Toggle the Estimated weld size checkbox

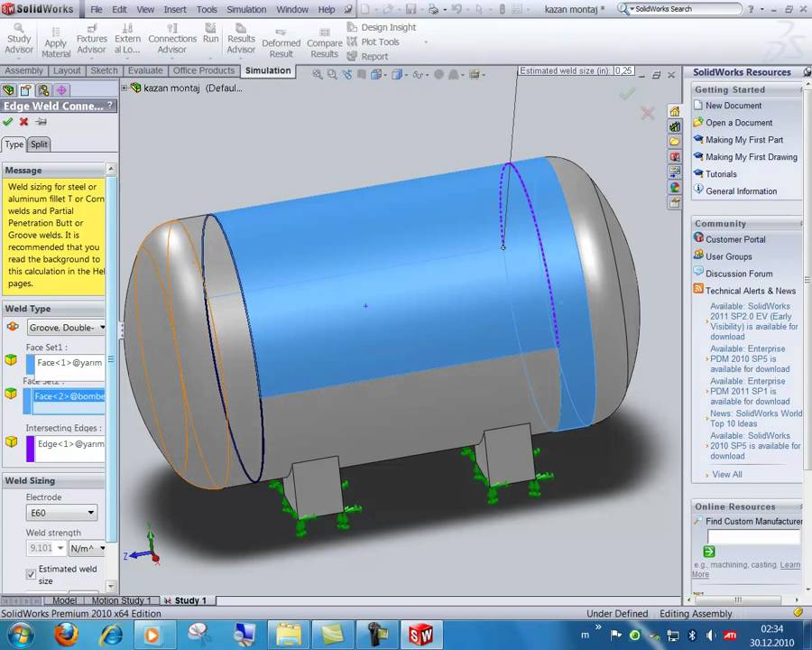click(x=31, y=574)
